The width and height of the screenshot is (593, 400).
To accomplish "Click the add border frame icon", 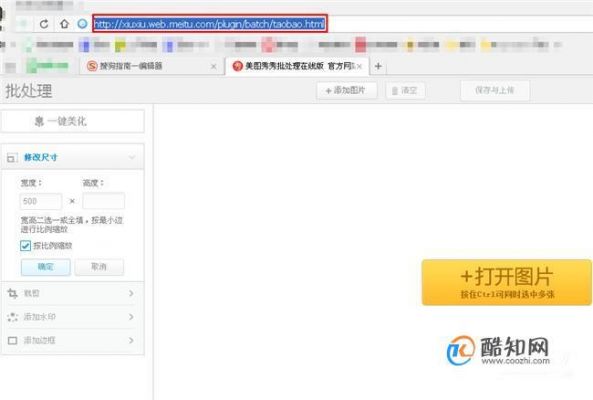I will click(x=12, y=341).
